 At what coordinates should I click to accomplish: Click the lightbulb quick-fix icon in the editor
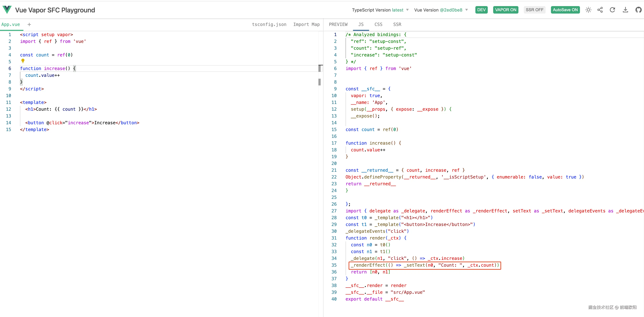pyautogui.click(x=23, y=61)
